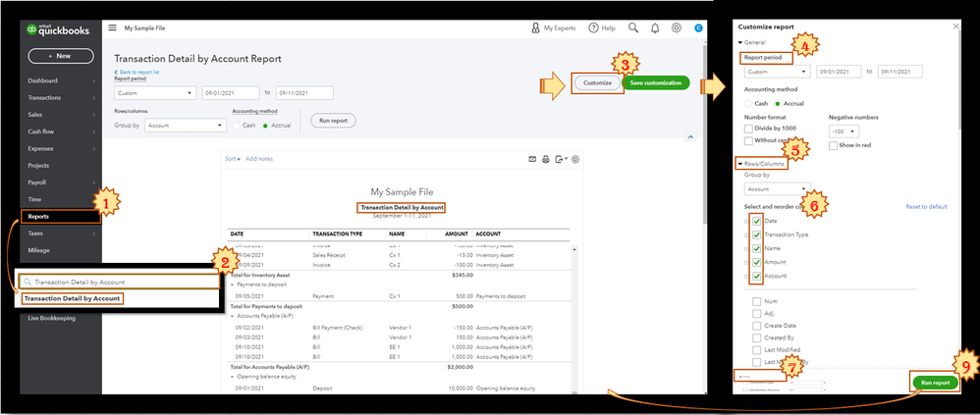
Task: Open the My Experts icon
Action: point(535,28)
